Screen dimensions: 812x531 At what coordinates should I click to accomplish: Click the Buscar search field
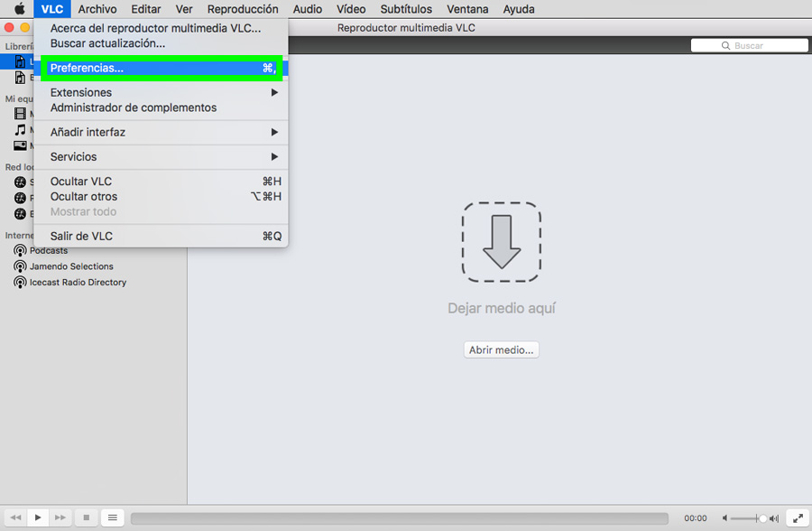point(750,46)
